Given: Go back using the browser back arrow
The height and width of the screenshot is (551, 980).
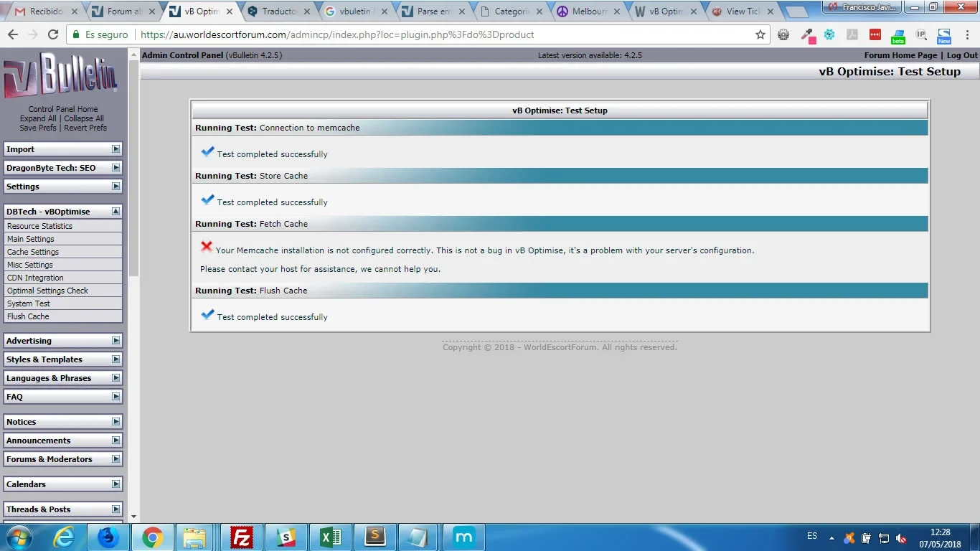Looking at the screenshot, I should pos(13,34).
